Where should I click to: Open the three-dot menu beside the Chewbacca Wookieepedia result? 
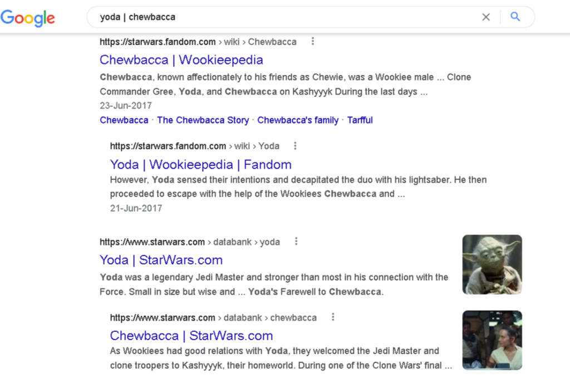[x=313, y=41]
